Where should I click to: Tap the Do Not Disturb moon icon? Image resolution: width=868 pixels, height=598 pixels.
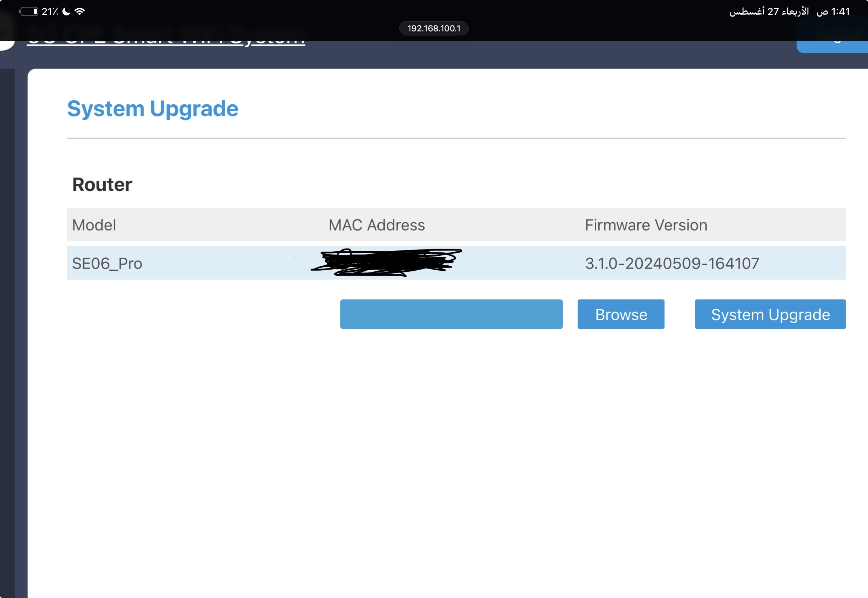point(66,11)
